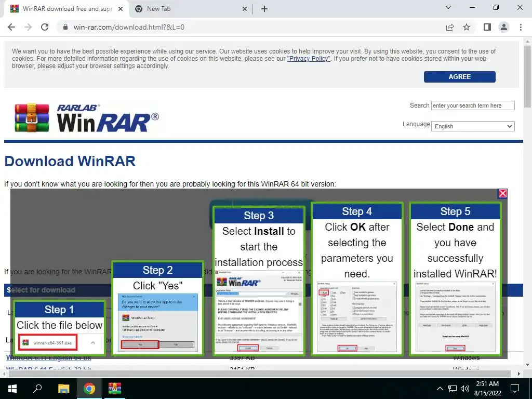Click the browser forward arrow
Viewport: 532px width, 399px height.
pos(28,27)
